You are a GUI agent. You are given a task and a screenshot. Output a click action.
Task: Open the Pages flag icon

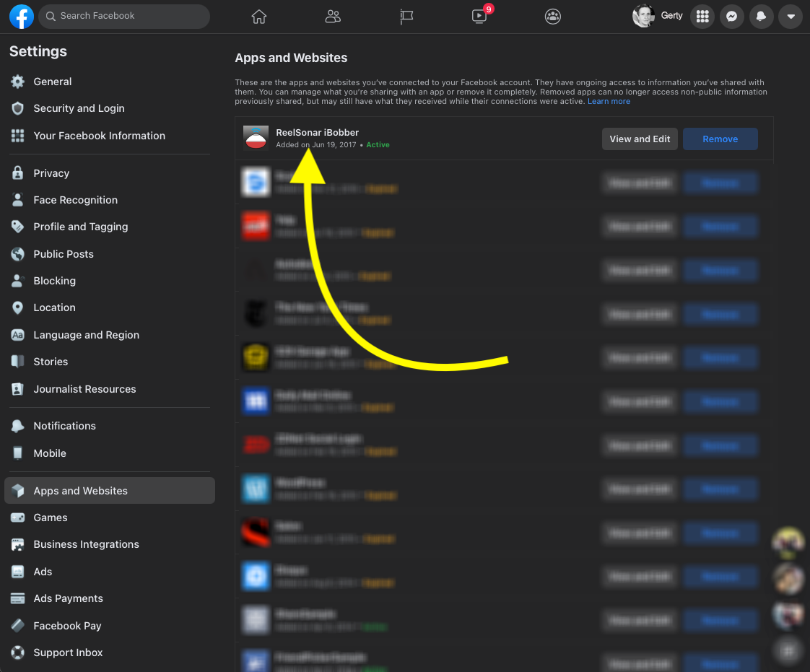pyautogui.click(x=406, y=17)
